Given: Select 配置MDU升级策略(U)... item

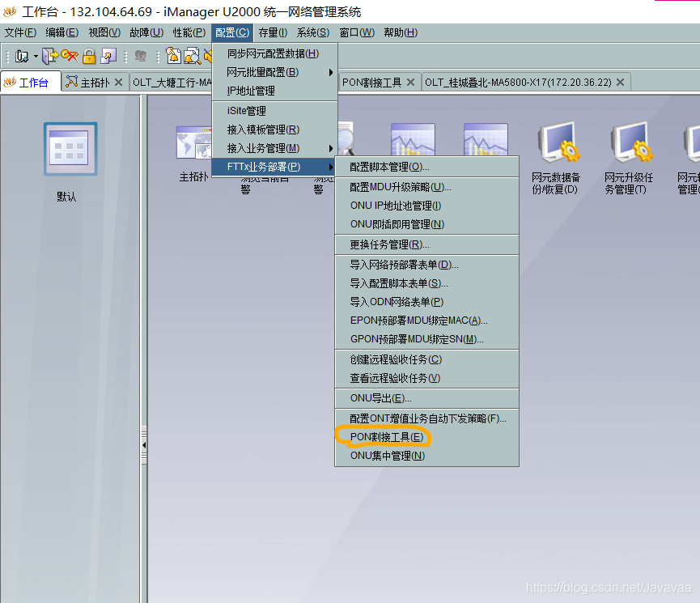Looking at the screenshot, I should (x=426, y=187).
